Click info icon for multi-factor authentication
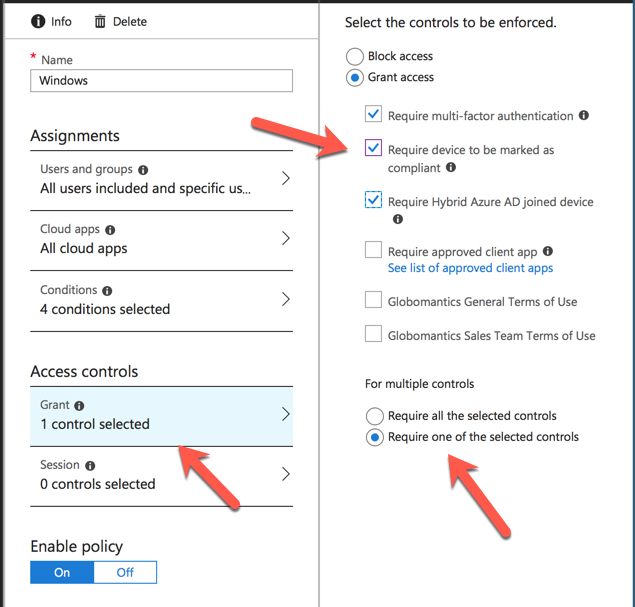This screenshot has width=635, height=607. tap(584, 116)
